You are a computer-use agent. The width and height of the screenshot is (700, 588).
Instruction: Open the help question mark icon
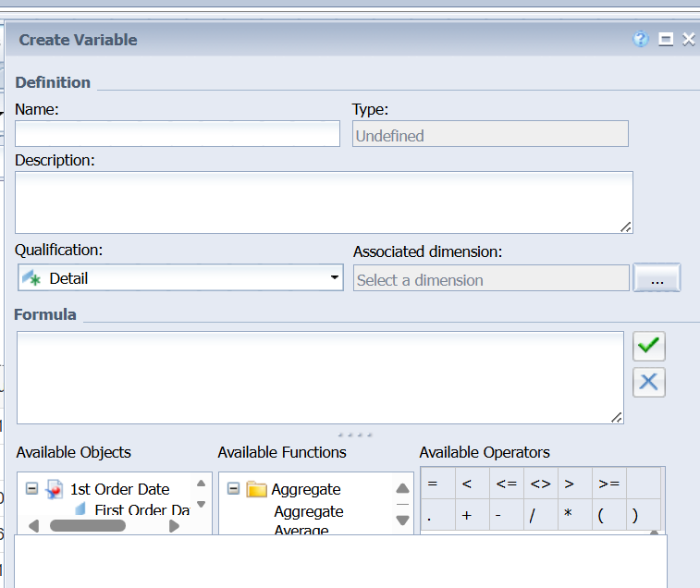click(640, 39)
